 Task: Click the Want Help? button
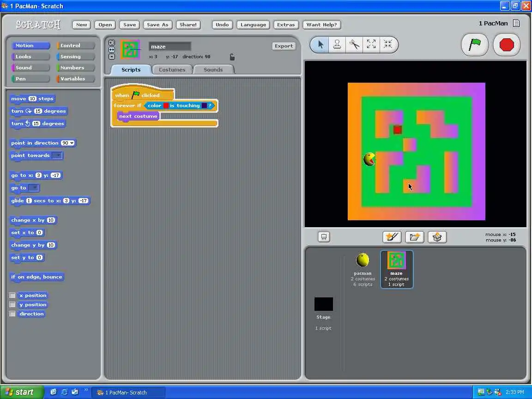[x=321, y=25]
